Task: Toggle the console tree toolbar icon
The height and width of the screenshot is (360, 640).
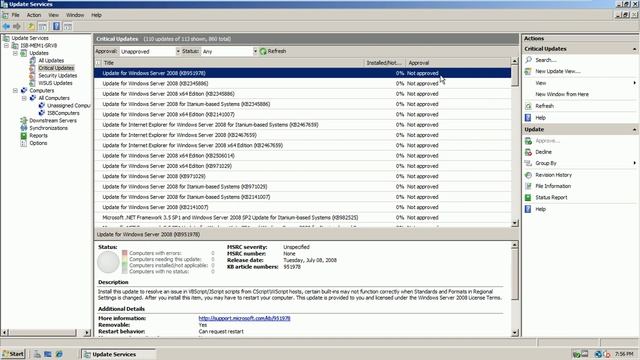Action: pos(42,27)
